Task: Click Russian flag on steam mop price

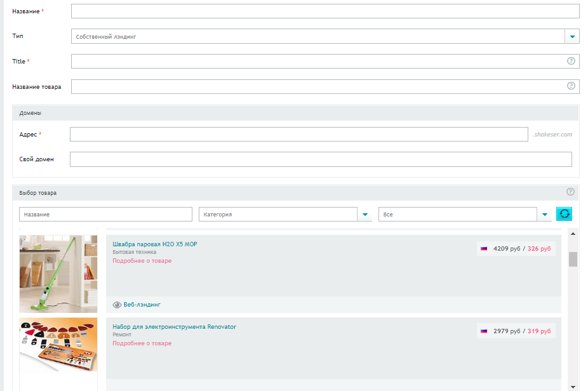Action: pos(484,249)
